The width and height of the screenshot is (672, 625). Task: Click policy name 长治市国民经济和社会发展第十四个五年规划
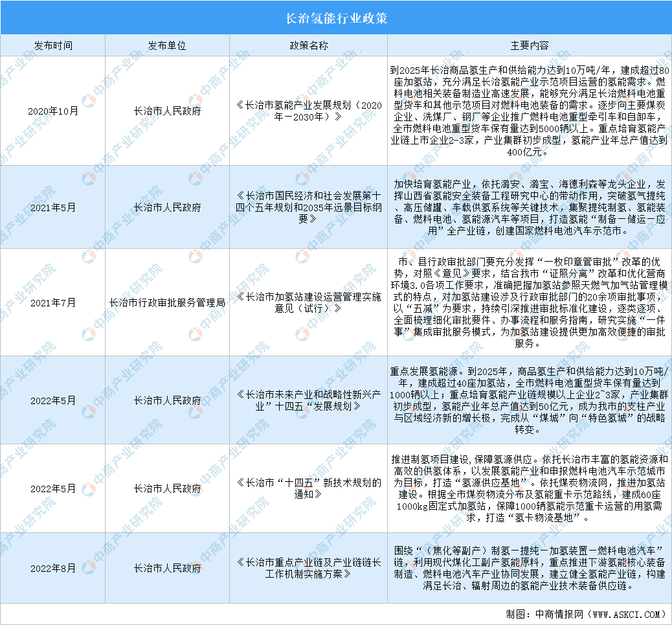308,207
